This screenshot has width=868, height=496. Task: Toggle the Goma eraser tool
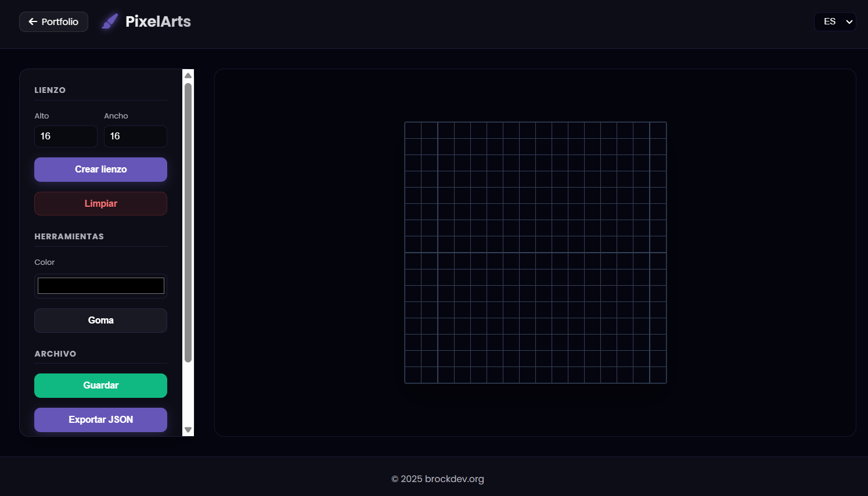(x=100, y=321)
